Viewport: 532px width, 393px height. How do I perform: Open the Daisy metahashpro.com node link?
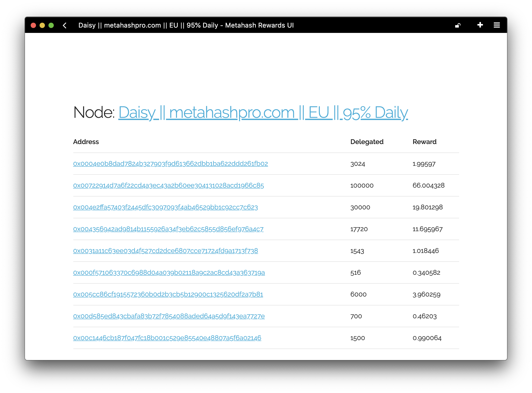(263, 112)
